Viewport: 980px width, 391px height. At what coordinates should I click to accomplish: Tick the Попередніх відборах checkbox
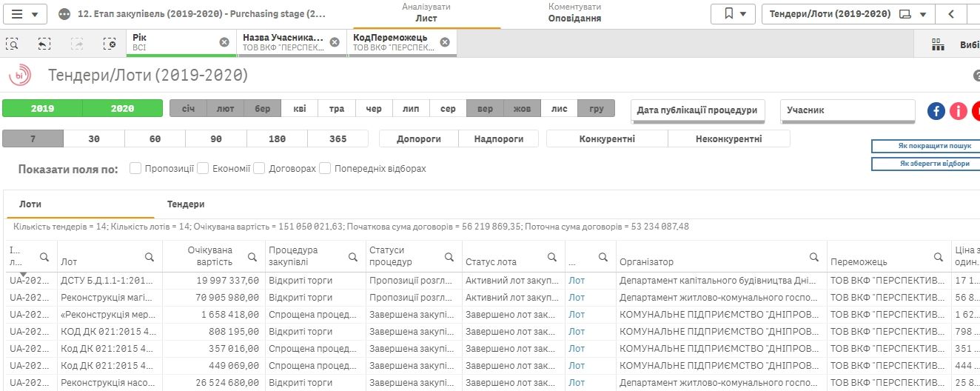pyautogui.click(x=325, y=169)
